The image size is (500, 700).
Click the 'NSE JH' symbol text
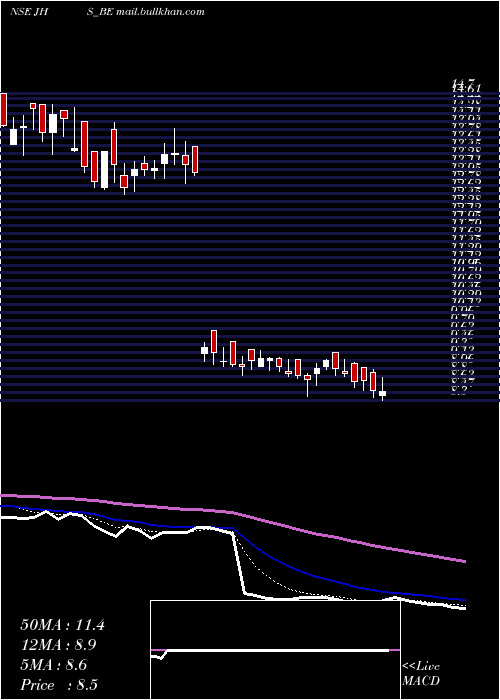(29, 12)
